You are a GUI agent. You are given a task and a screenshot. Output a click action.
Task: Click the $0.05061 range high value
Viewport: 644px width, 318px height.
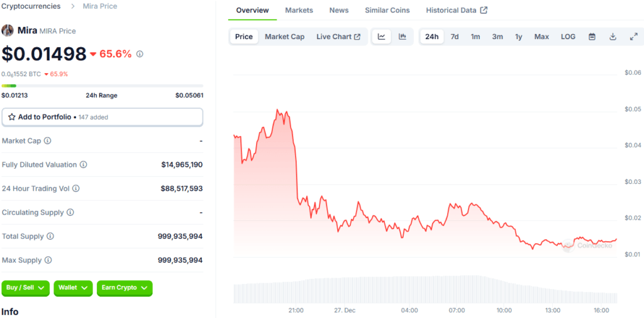pos(189,96)
